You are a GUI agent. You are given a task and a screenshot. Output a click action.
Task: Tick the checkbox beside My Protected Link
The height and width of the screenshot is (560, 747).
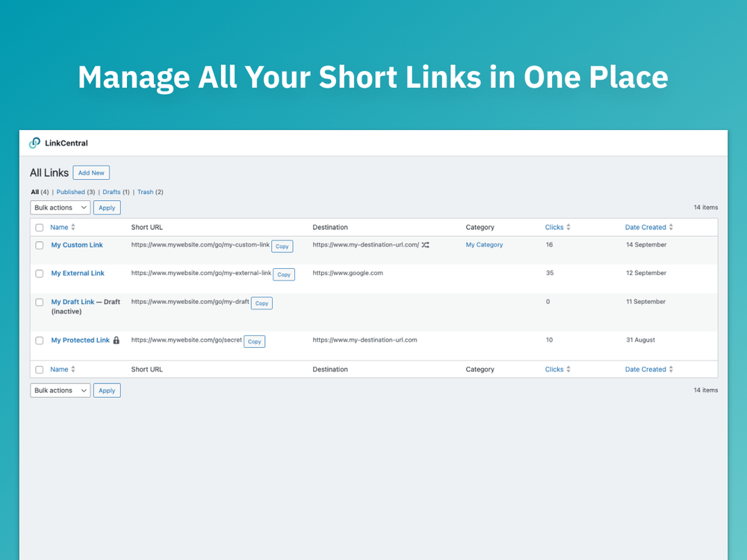pyautogui.click(x=39, y=340)
